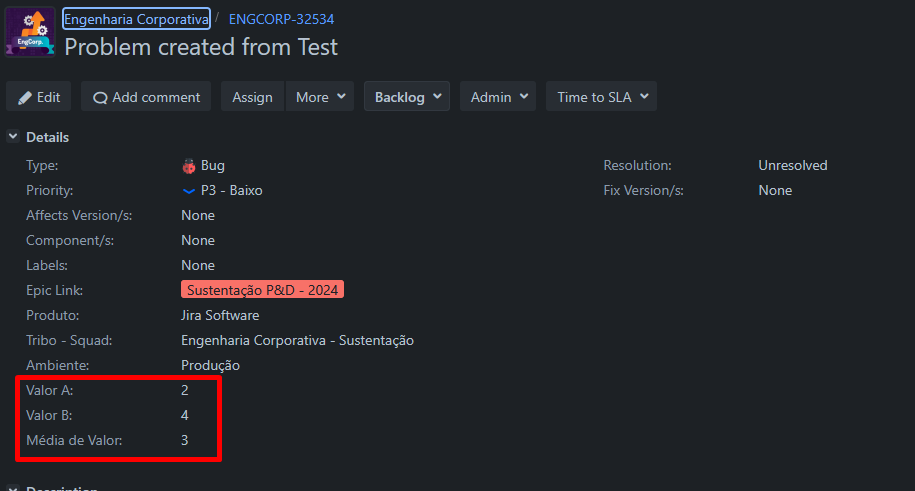The image size is (915, 491).
Task: Click the Unresolved resolution value
Action: [x=792, y=165]
